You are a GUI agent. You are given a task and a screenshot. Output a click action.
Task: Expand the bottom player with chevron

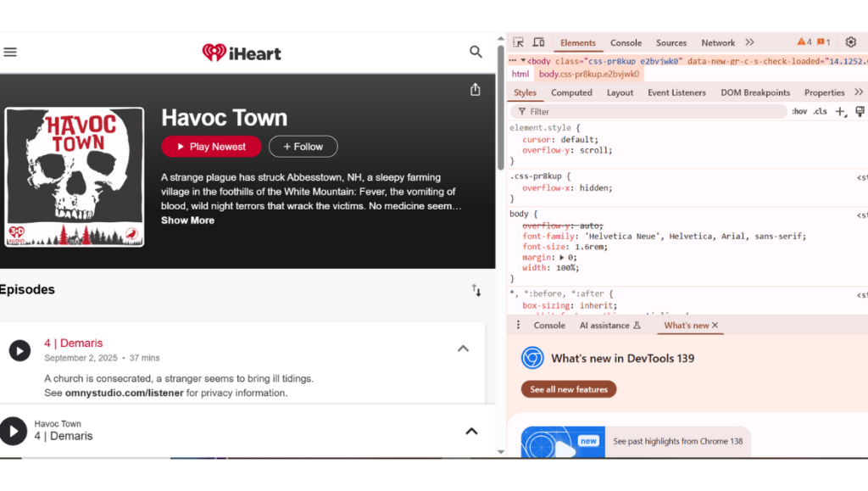point(471,432)
